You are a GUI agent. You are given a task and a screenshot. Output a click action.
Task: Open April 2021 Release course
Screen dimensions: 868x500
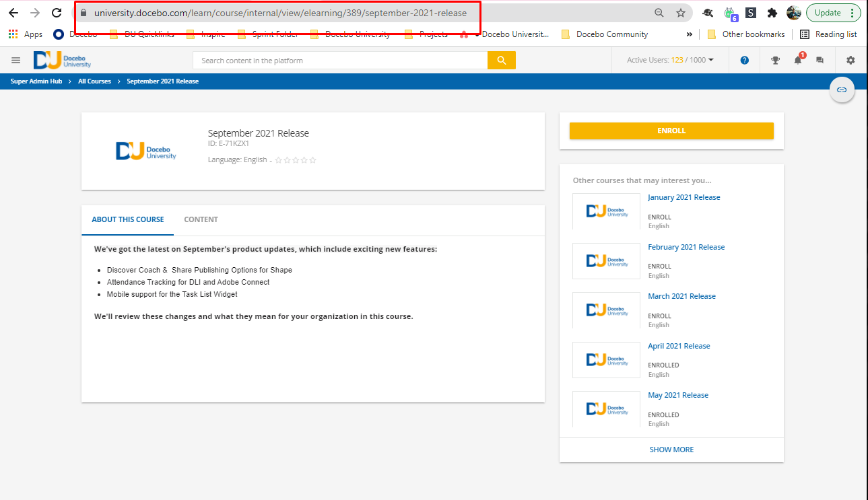click(679, 346)
